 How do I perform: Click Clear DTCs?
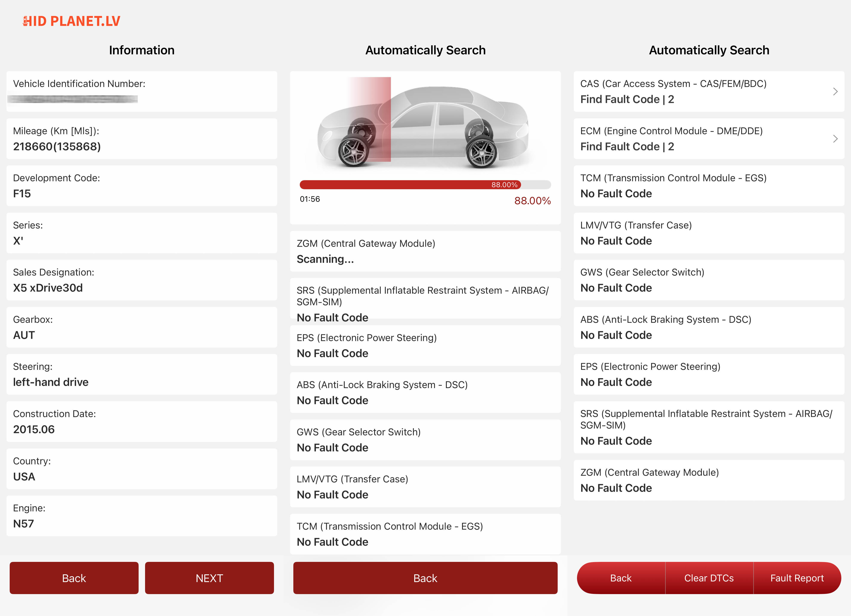(709, 578)
